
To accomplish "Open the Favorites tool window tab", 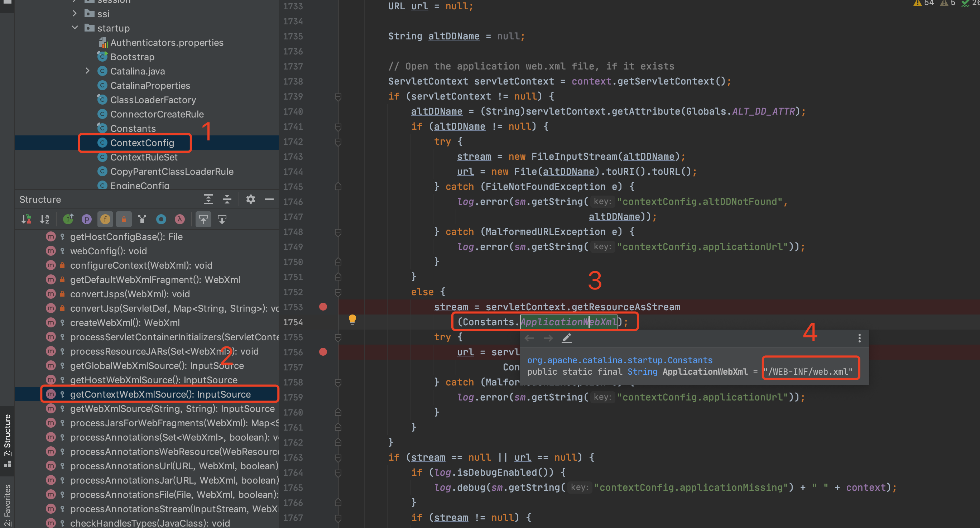I will (x=7, y=504).
